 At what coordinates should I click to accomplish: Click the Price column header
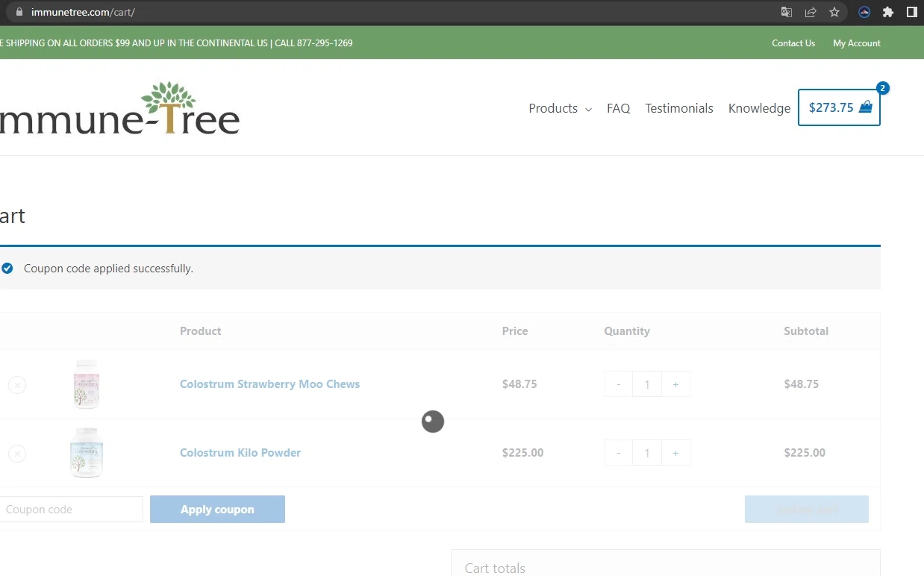click(515, 331)
